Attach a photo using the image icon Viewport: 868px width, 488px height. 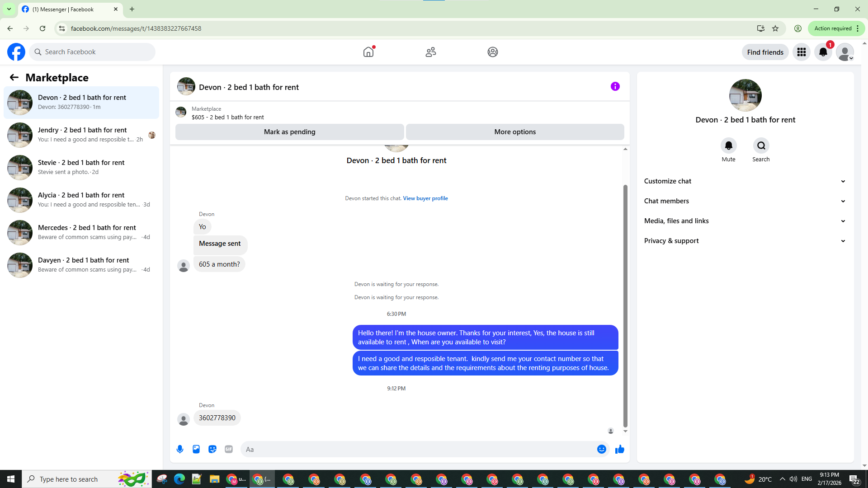196,449
